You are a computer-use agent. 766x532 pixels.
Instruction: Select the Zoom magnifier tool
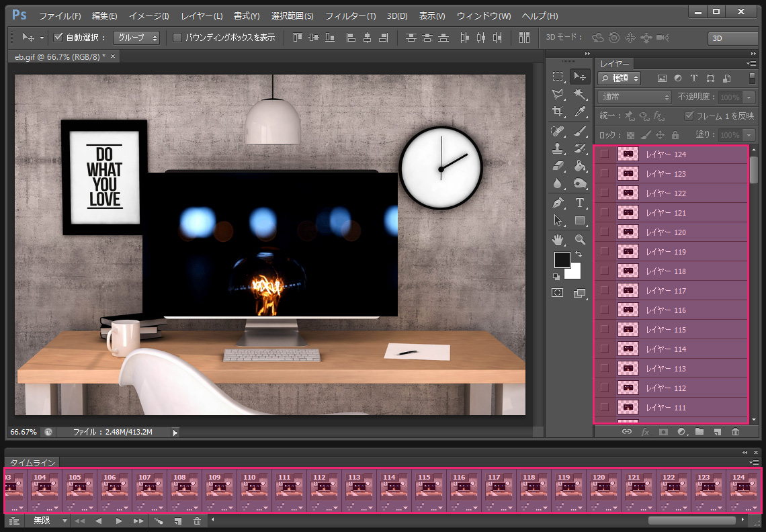(580, 239)
